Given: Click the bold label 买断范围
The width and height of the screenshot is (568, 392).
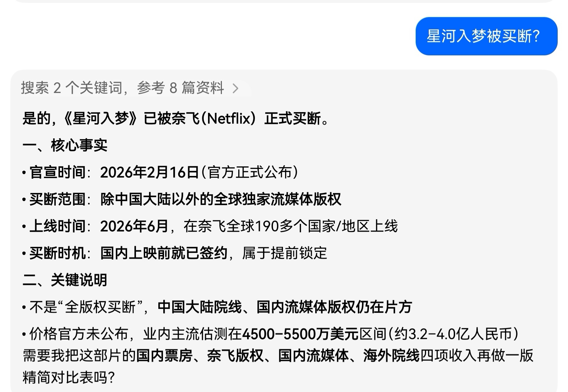Looking at the screenshot, I should 58,199.
